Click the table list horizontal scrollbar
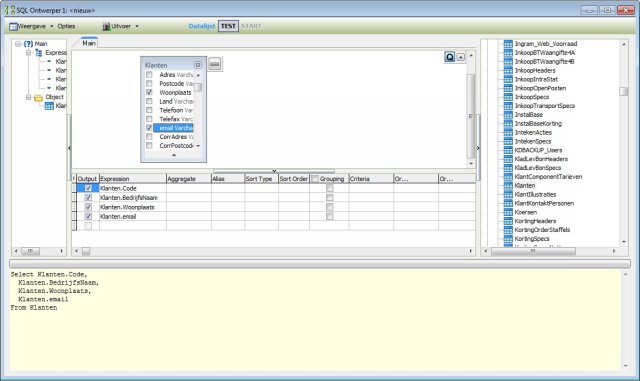Image resolution: width=640 pixels, height=381 pixels. [533, 251]
